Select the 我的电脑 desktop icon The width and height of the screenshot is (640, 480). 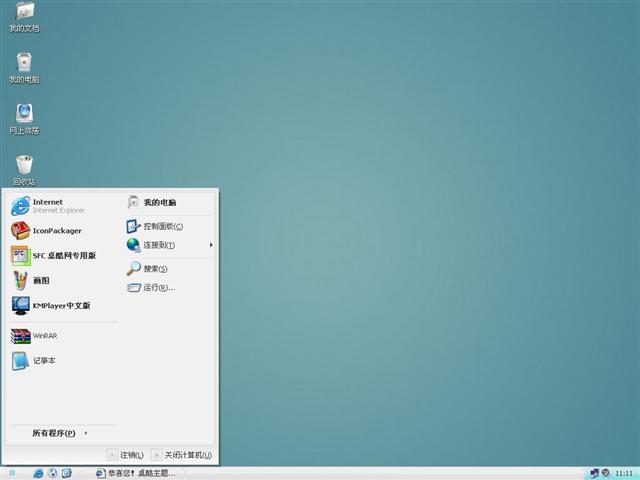(x=24, y=68)
